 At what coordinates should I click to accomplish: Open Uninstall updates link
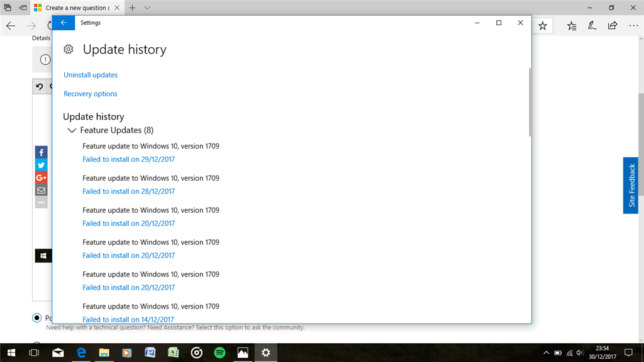point(91,75)
